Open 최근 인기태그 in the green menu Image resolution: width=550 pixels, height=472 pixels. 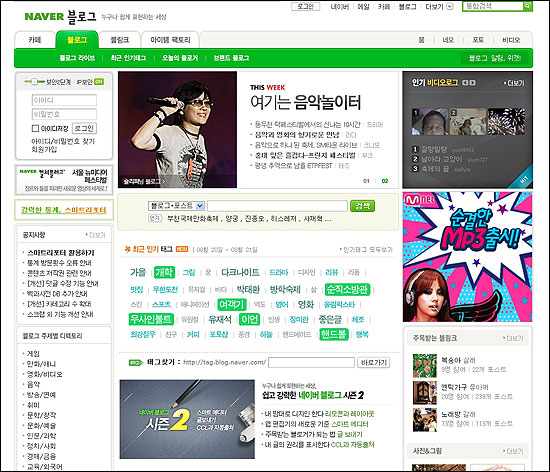click(128, 58)
